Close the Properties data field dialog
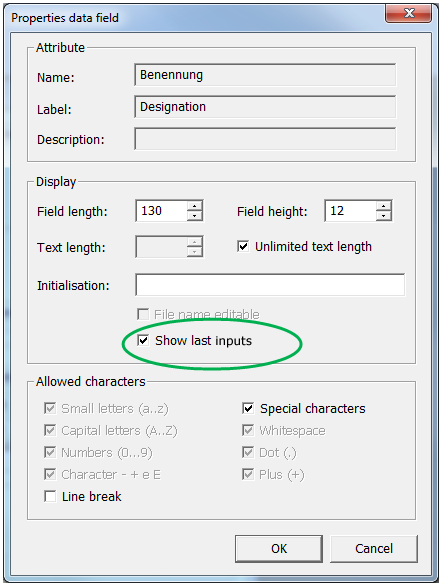 pyautogui.click(x=409, y=14)
